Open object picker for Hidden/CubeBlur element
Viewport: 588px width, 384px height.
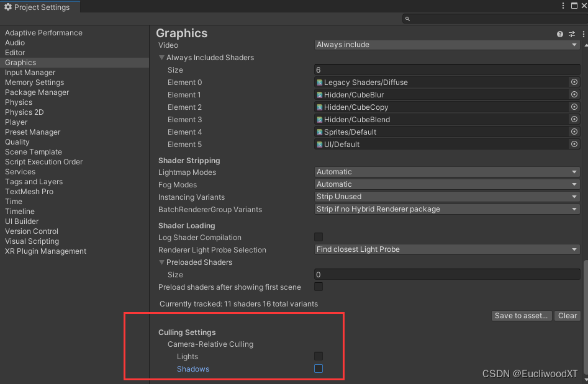click(x=574, y=94)
